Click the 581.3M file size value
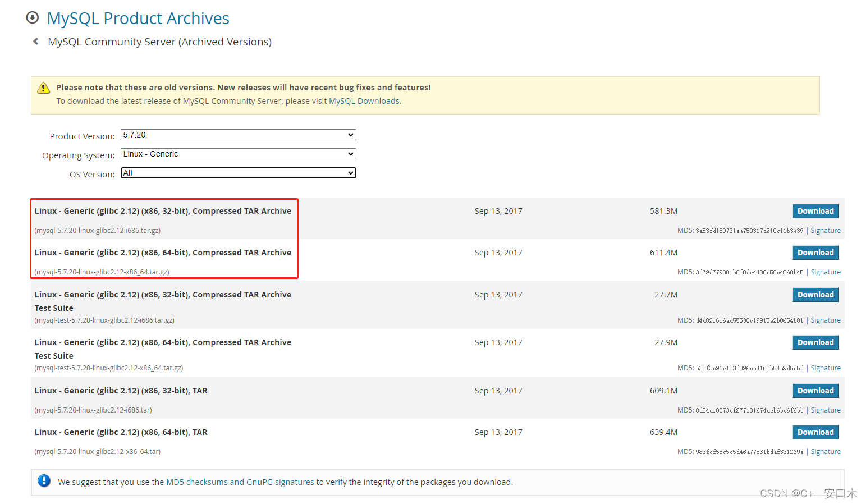Viewport: 866px width, 504px height. (x=664, y=211)
